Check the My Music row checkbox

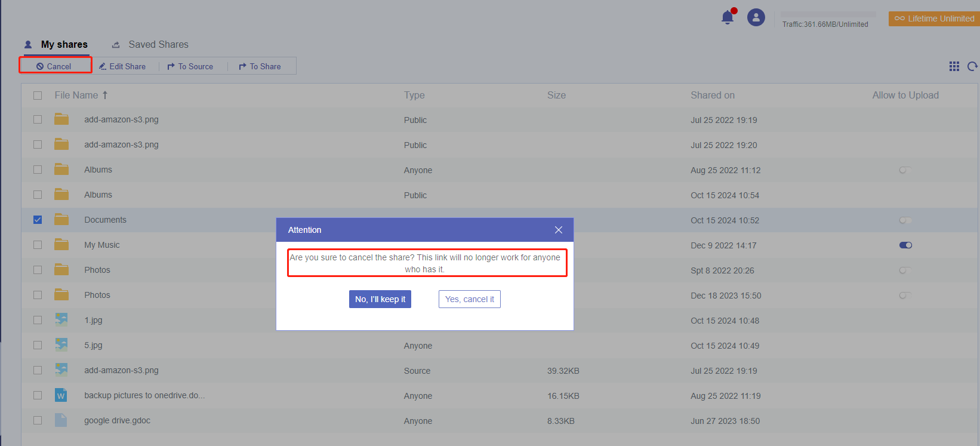[x=38, y=245]
